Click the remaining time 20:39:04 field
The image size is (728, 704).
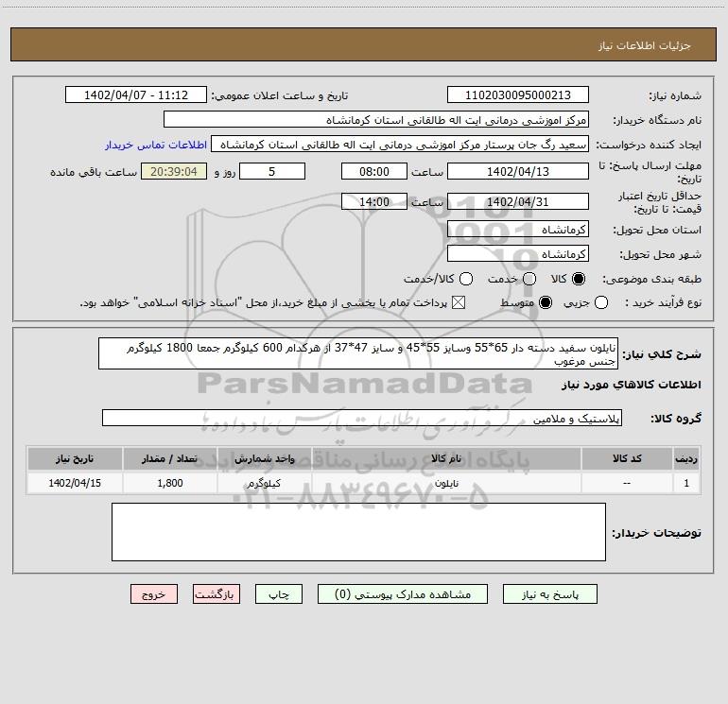pyautogui.click(x=174, y=171)
